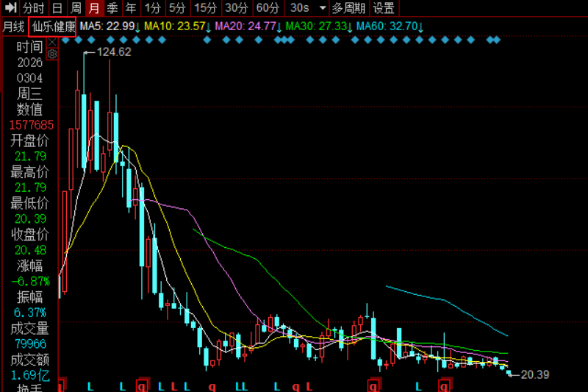The width and height of the screenshot is (588, 392).
Task: Switch to the 分时 intraday chart
Action: click(x=33, y=8)
